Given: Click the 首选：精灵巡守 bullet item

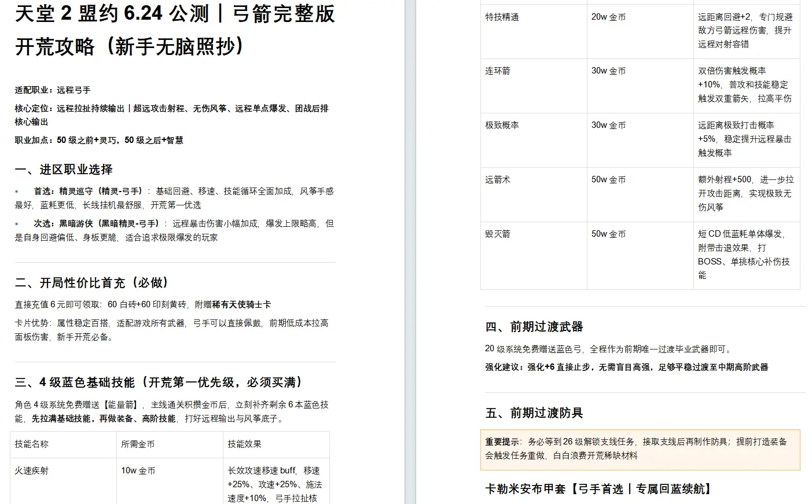Looking at the screenshot, I should [x=174, y=198].
